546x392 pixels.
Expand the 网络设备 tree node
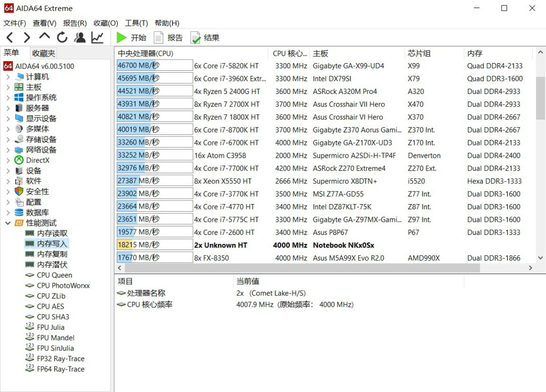8,150
